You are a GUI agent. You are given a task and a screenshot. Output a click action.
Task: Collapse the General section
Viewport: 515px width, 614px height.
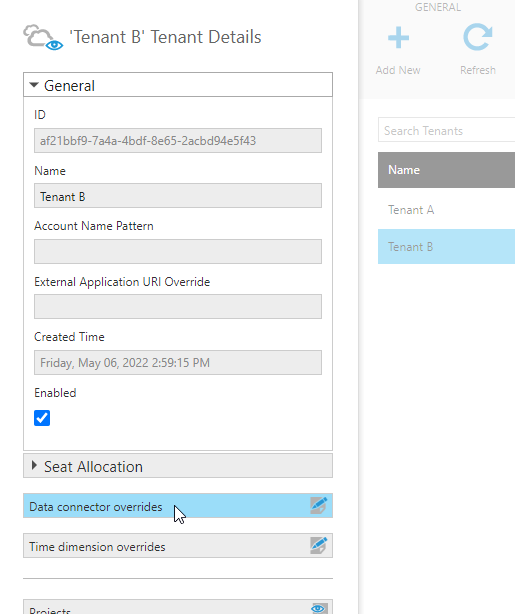point(178,85)
